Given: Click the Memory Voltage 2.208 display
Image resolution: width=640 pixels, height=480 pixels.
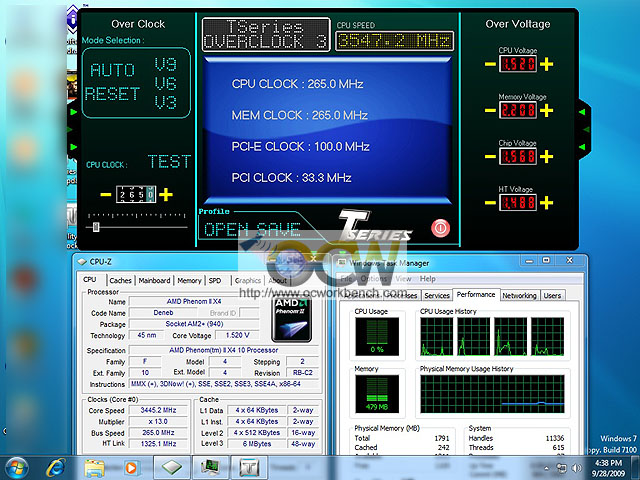Looking at the screenshot, I should pyautogui.click(x=518, y=110).
